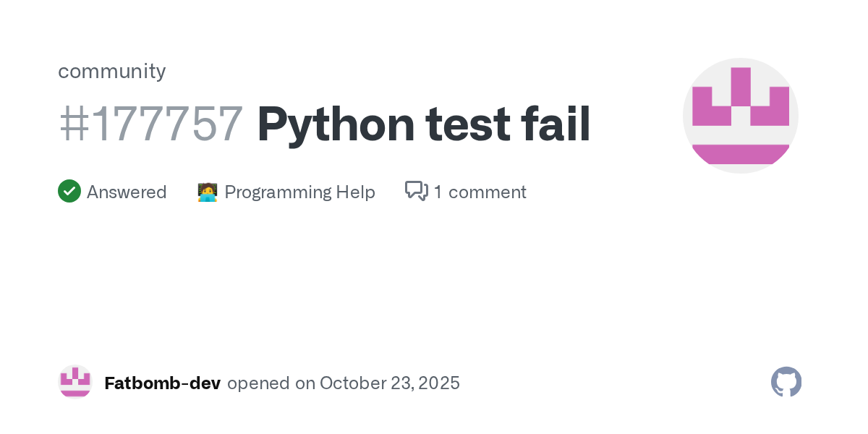Click the word Programming in category label
The image size is (868, 434).
[277, 192]
